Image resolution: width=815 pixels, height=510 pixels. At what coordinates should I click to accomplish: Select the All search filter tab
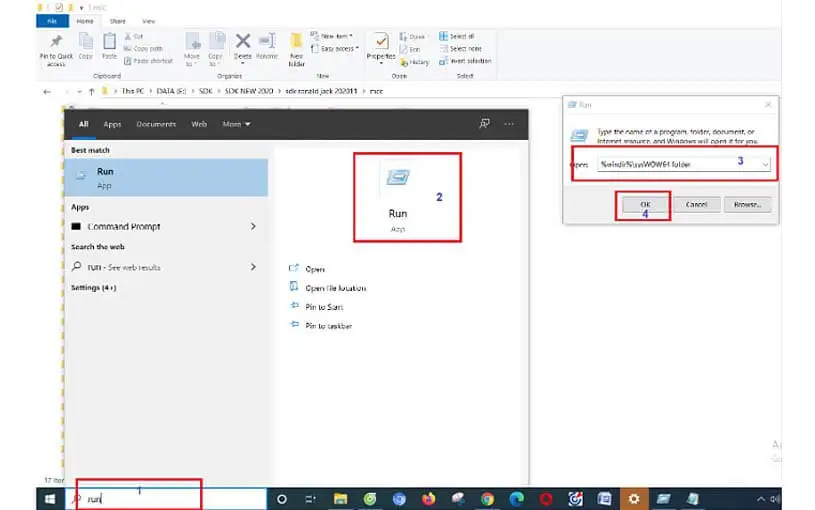click(84, 124)
